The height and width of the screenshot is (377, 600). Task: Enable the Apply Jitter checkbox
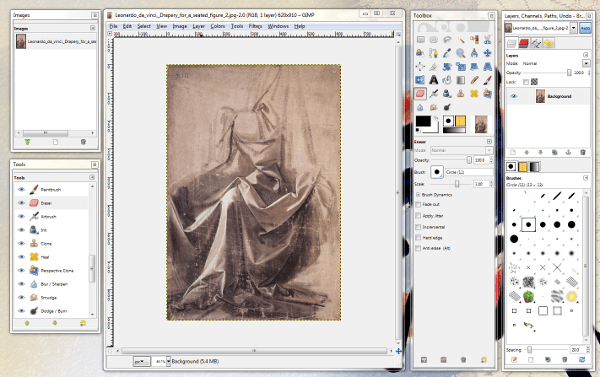pos(418,215)
